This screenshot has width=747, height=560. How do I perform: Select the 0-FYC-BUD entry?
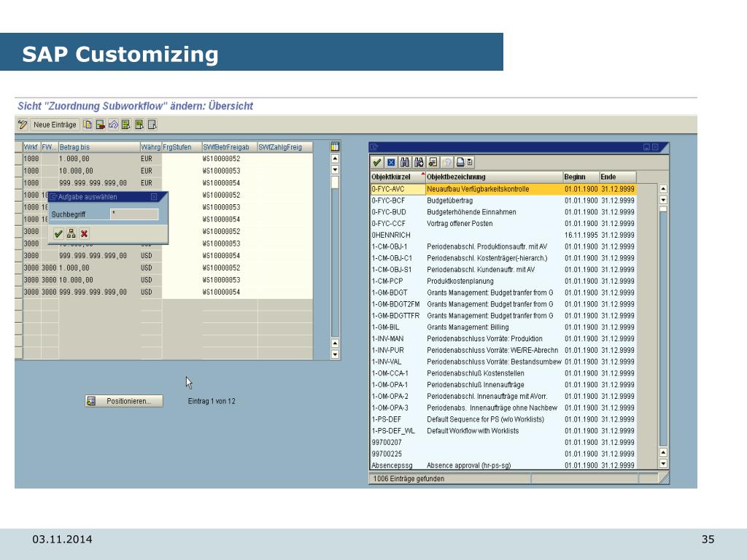pos(503,212)
